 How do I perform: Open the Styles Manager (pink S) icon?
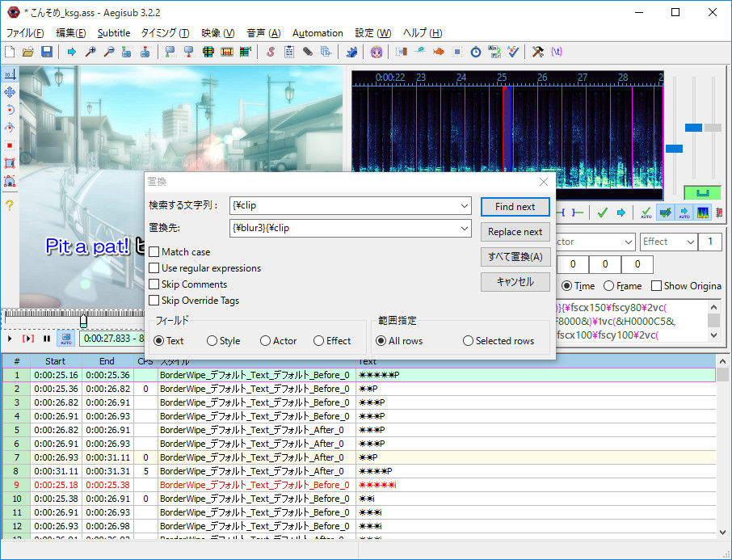(x=271, y=52)
